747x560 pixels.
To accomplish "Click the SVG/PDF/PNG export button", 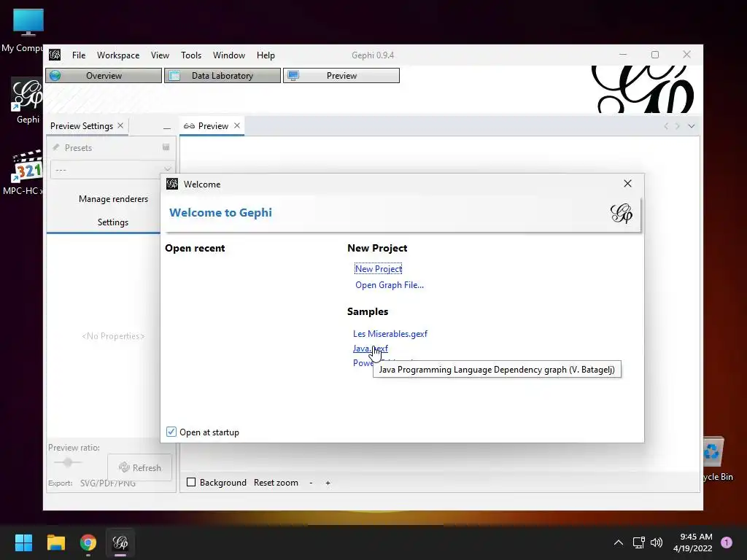I will pyautogui.click(x=108, y=483).
